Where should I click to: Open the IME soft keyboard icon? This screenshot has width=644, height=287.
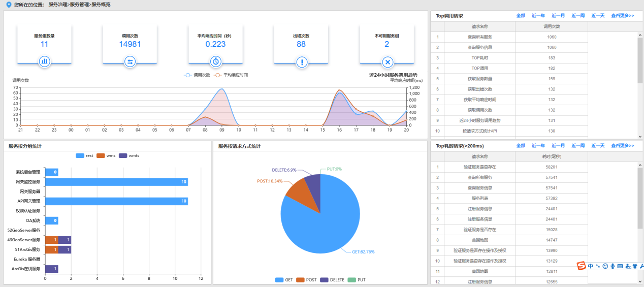tap(620, 266)
